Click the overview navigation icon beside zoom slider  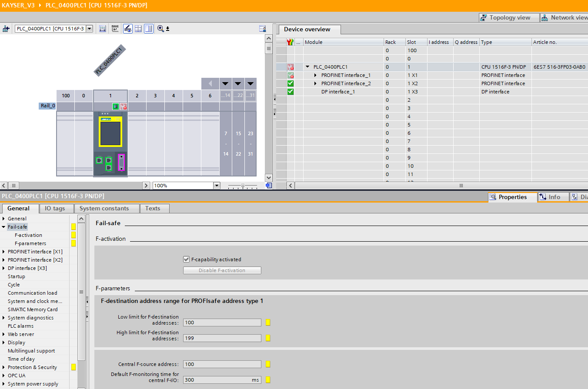click(x=268, y=186)
